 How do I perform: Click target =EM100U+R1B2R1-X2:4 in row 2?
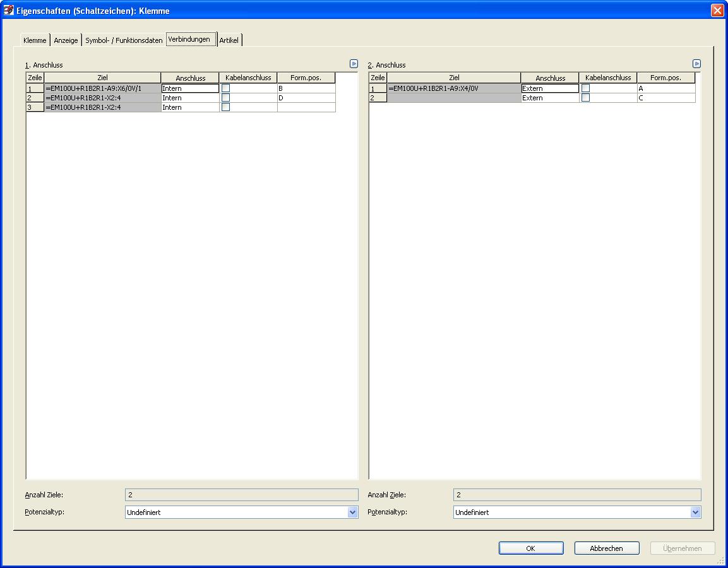pos(102,97)
